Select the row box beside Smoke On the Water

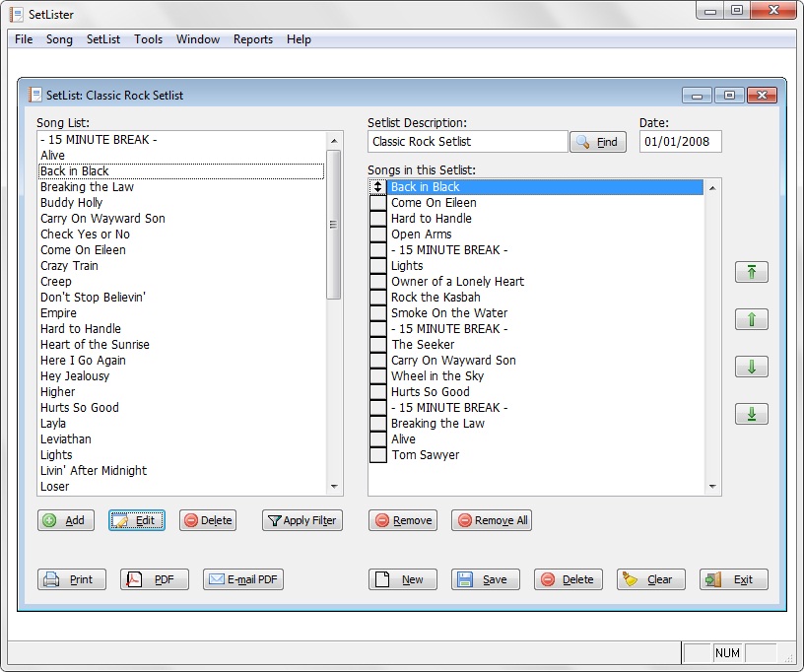[x=378, y=313]
